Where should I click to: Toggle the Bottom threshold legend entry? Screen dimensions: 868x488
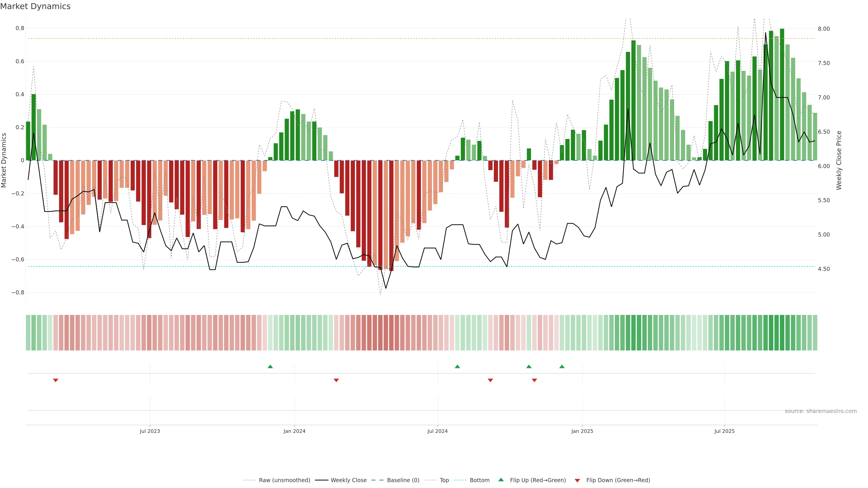coord(479,480)
